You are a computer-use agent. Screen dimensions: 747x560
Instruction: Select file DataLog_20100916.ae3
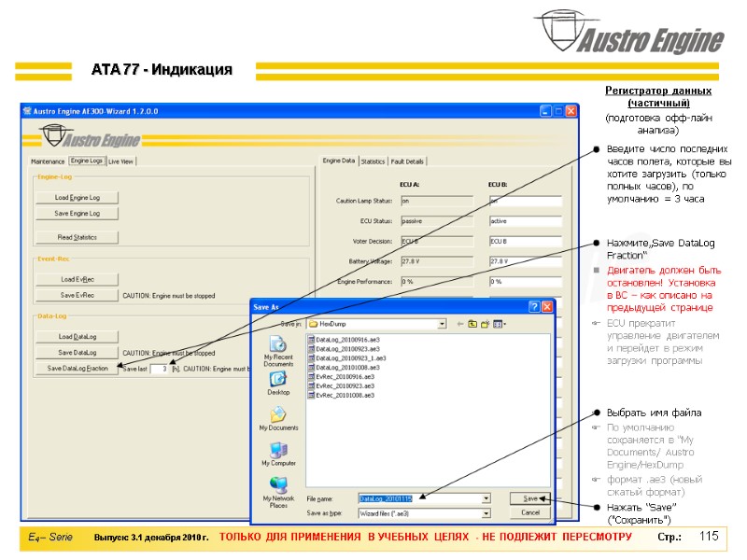tap(344, 340)
